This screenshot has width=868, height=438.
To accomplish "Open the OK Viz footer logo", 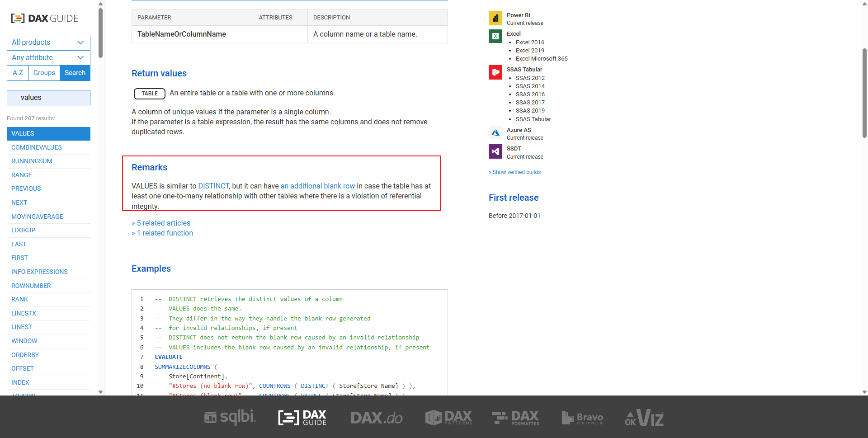I will 644,417.
